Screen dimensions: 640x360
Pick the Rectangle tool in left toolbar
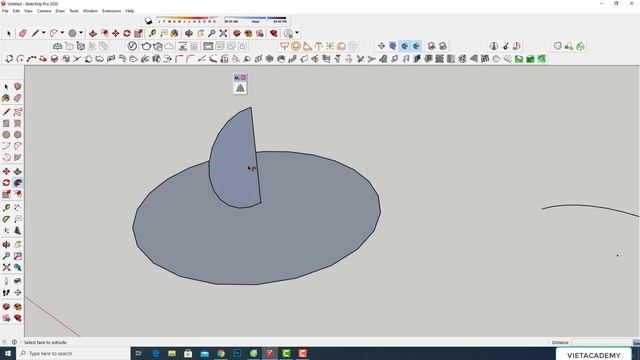point(6,123)
